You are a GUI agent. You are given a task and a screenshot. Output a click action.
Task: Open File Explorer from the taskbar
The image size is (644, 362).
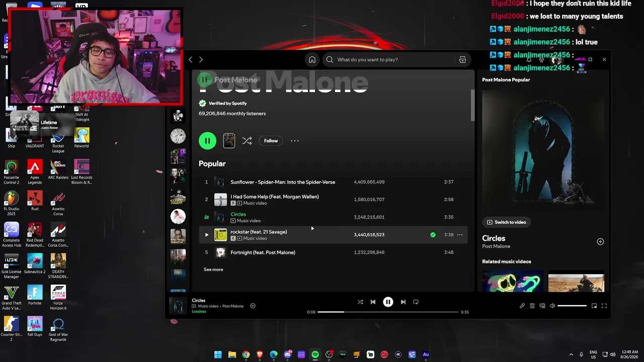point(232,354)
